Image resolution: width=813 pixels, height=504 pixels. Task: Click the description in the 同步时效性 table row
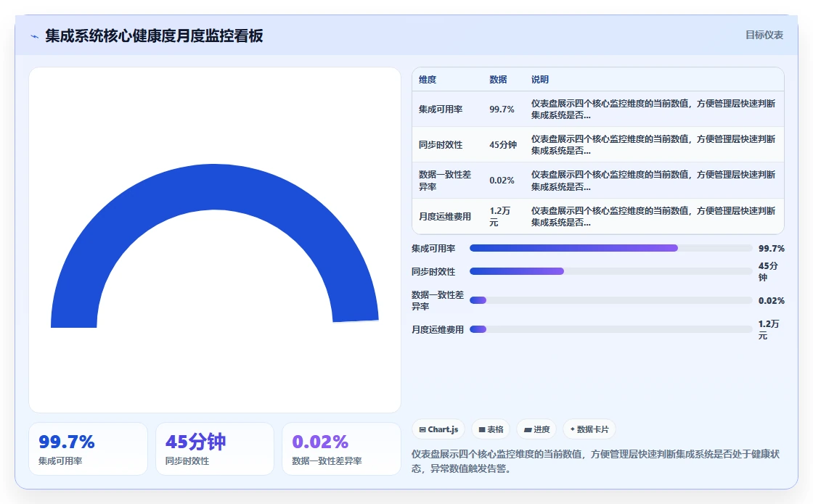pos(653,145)
